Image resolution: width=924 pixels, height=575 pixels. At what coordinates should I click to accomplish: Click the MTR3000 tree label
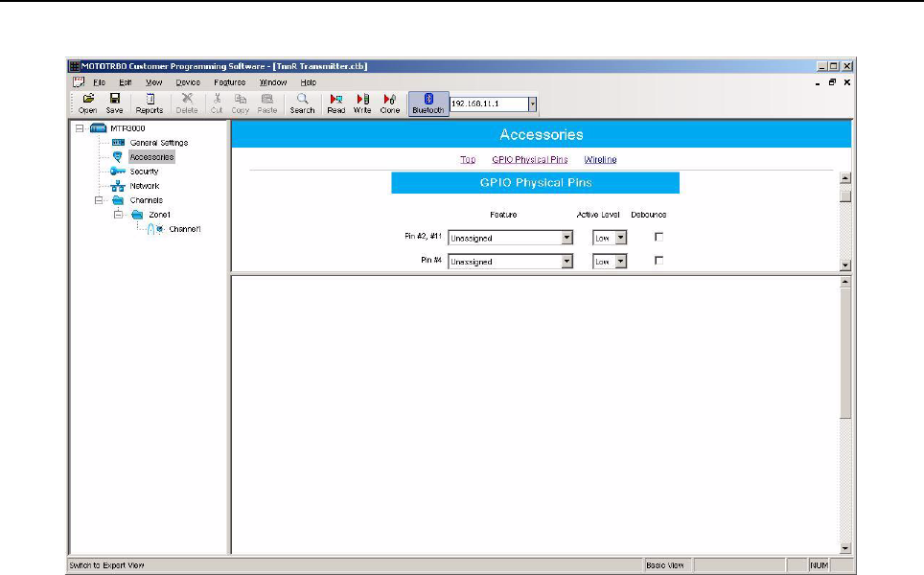127,127
